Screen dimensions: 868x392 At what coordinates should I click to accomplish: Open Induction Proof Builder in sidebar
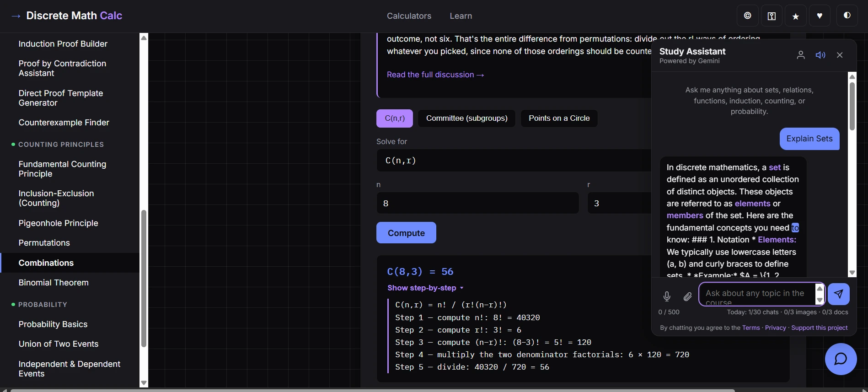[63, 44]
